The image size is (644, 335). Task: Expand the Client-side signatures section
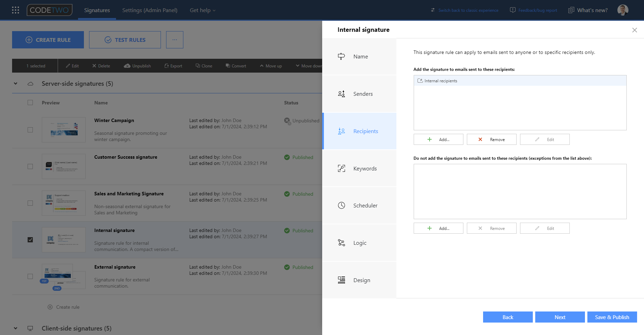[15, 328]
